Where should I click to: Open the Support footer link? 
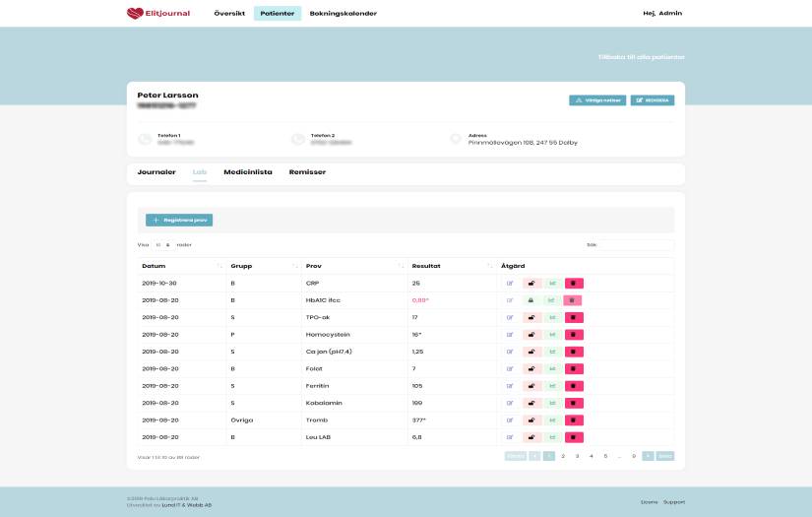[674, 502]
